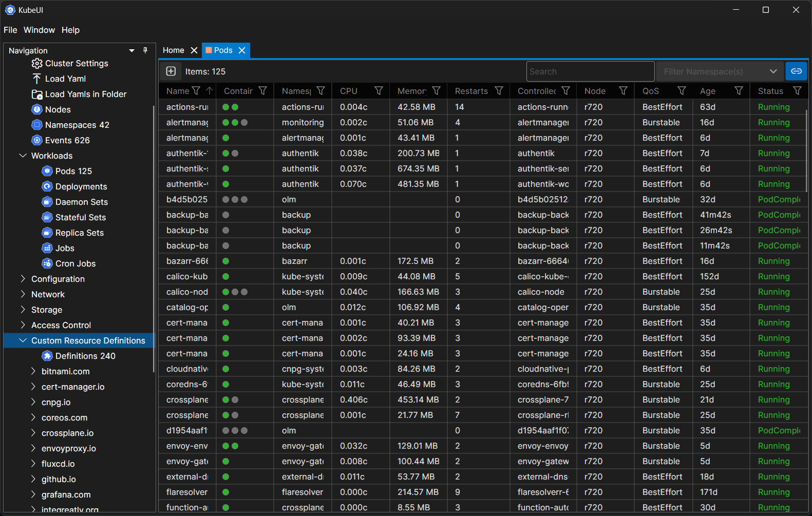
Task: Click the CPU column filter icon
Action: coord(379,91)
